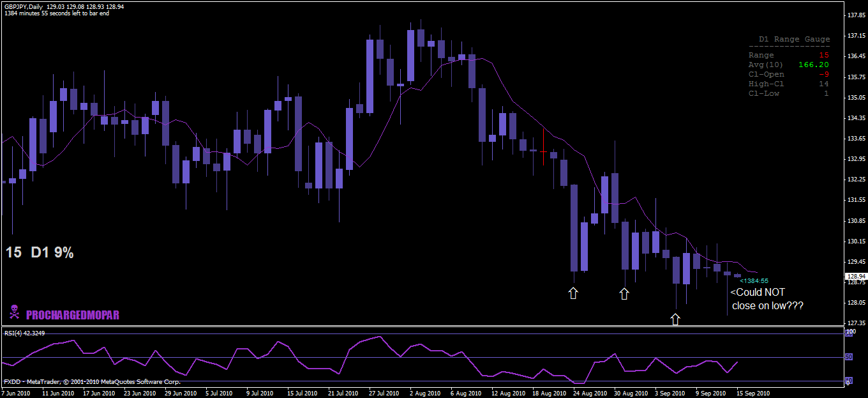Click price axis label 136.45

(x=856, y=56)
